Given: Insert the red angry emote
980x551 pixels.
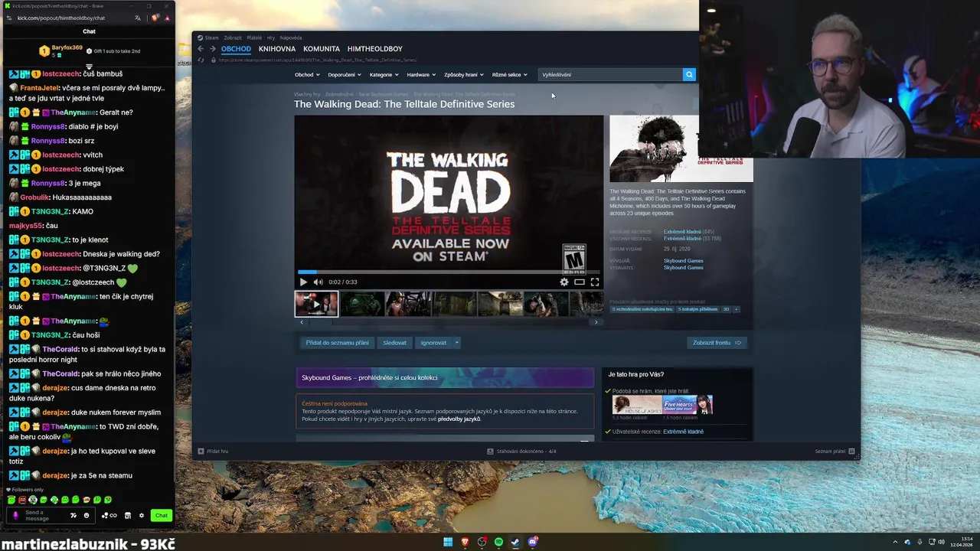Looking at the screenshot, I should pyautogui.click(x=22, y=500).
